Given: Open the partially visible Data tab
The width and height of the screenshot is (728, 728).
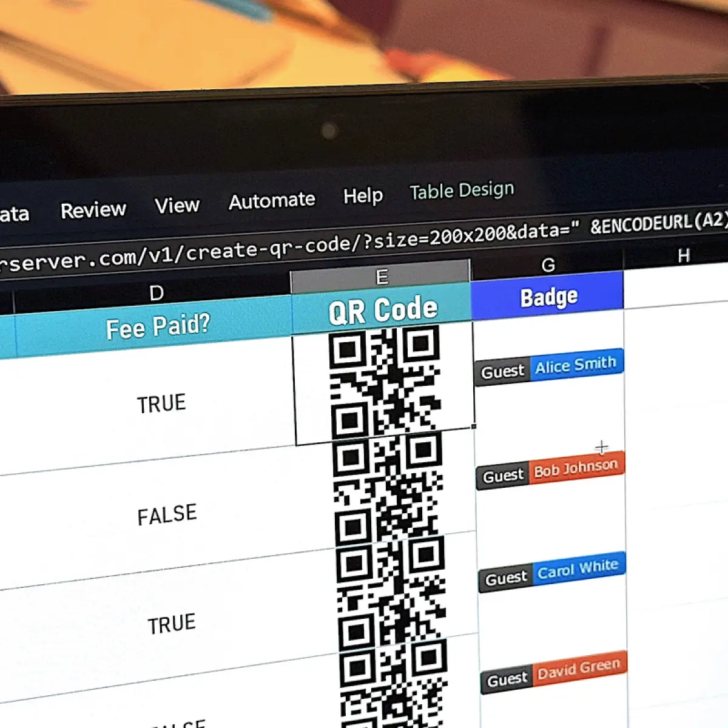Looking at the screenshot, I should [13, 214].
